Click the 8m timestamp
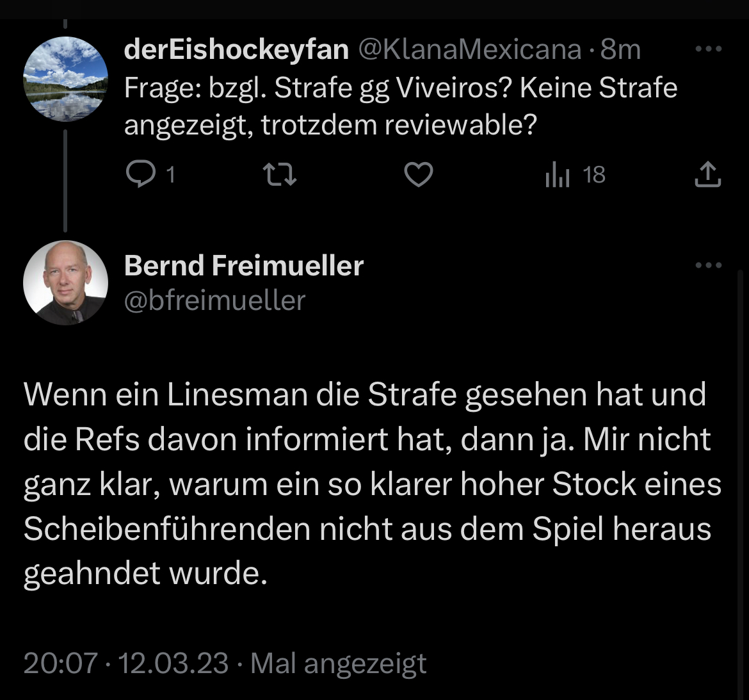Viewport: 749px width, 700px height. point(620,49)
